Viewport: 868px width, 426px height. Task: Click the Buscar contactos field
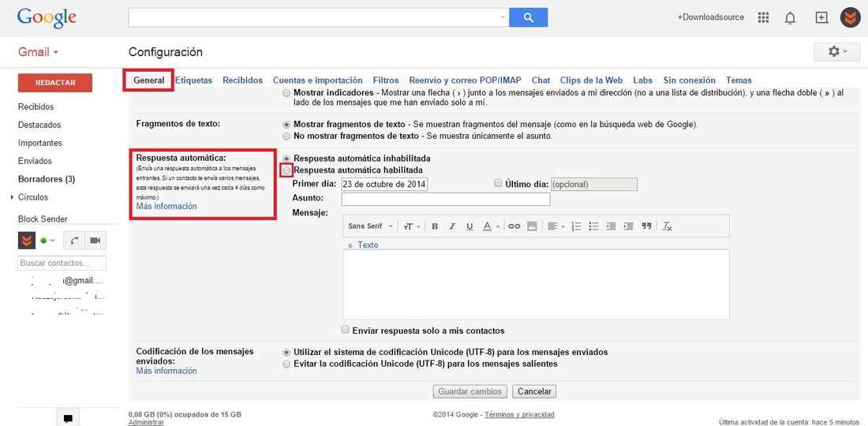[62, 263]
